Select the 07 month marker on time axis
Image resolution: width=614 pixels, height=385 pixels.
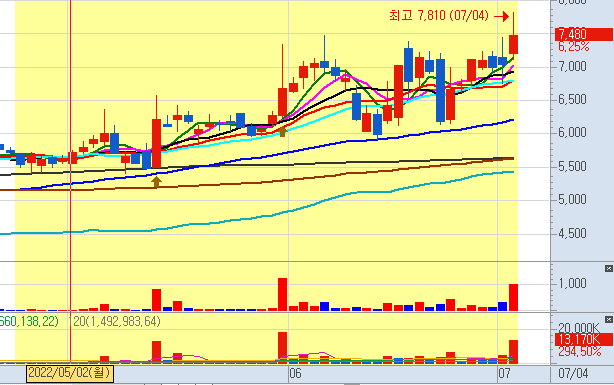504,373
